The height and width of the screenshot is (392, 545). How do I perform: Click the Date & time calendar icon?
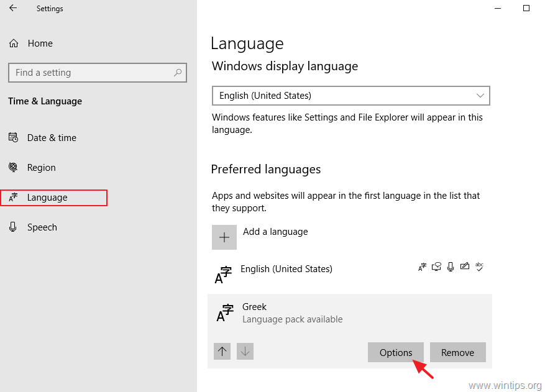click(x=13, y=137)
